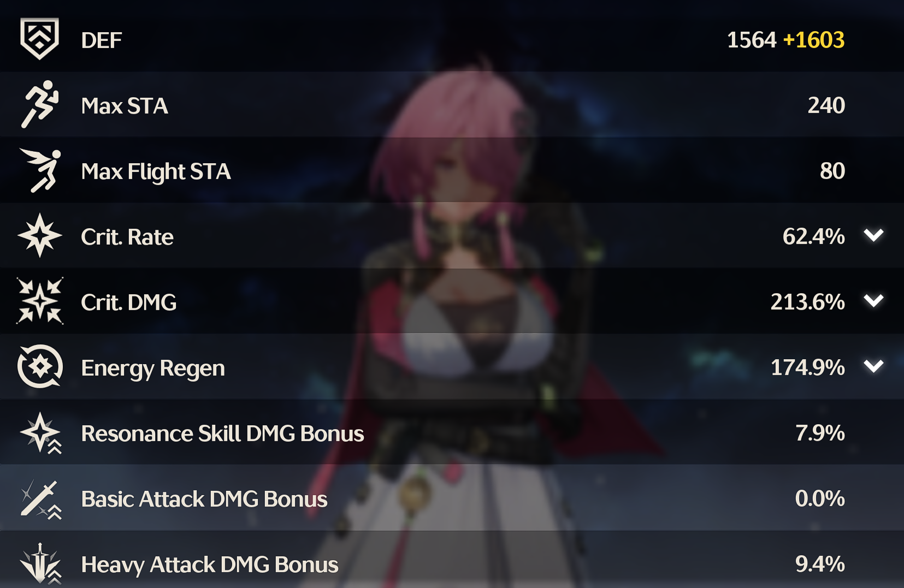Click the 62.4% Crit. Rate value
This screenshot has width=904, height=588.
(x=814, y=236)
